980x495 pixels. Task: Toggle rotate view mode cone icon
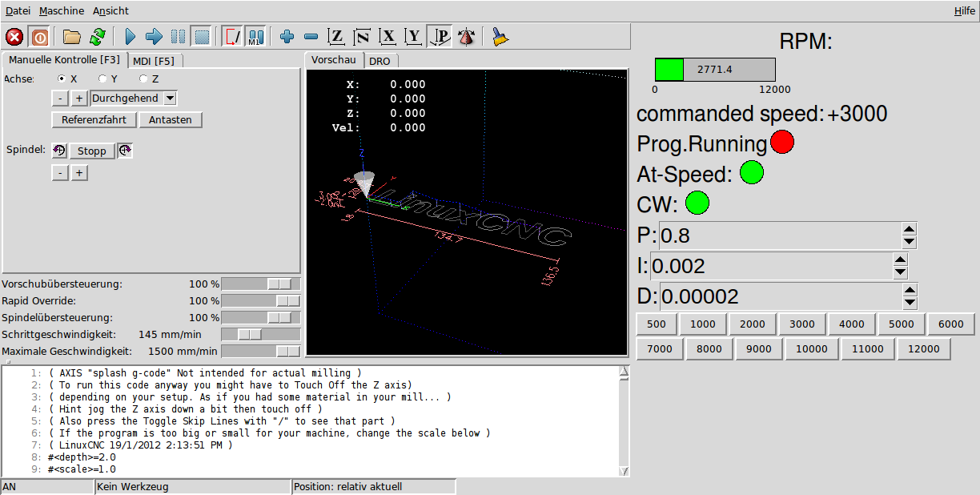coord(466,37)
